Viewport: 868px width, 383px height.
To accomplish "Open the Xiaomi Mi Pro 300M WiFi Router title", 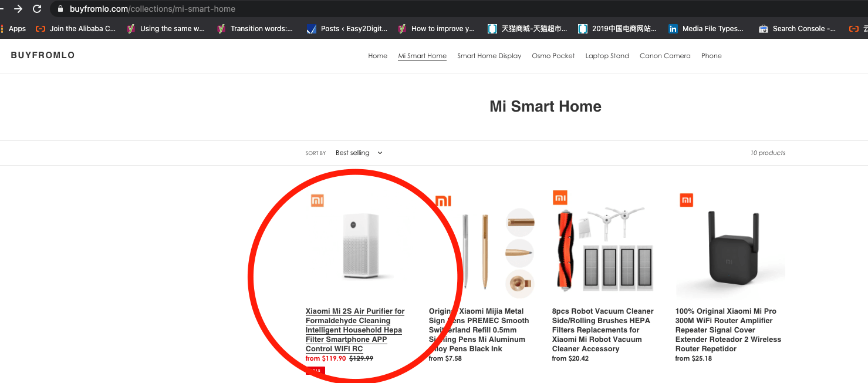I will (x=728, y=330).
